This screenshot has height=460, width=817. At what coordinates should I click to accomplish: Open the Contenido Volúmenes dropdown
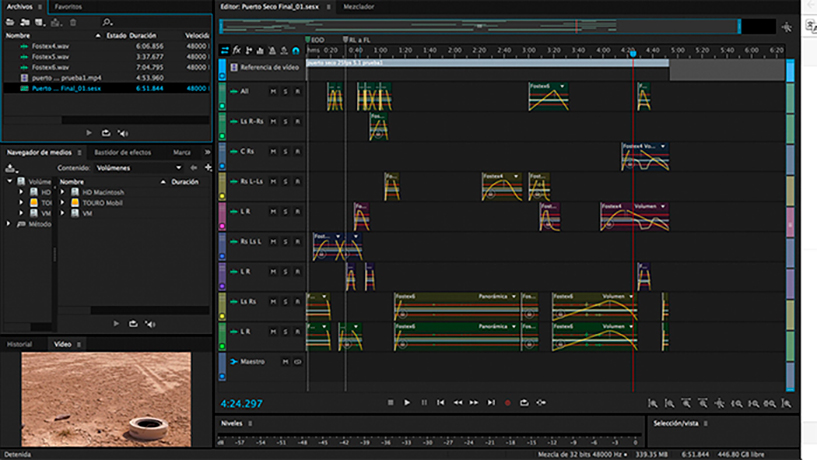pyautogui.click(x=139, y=168)
